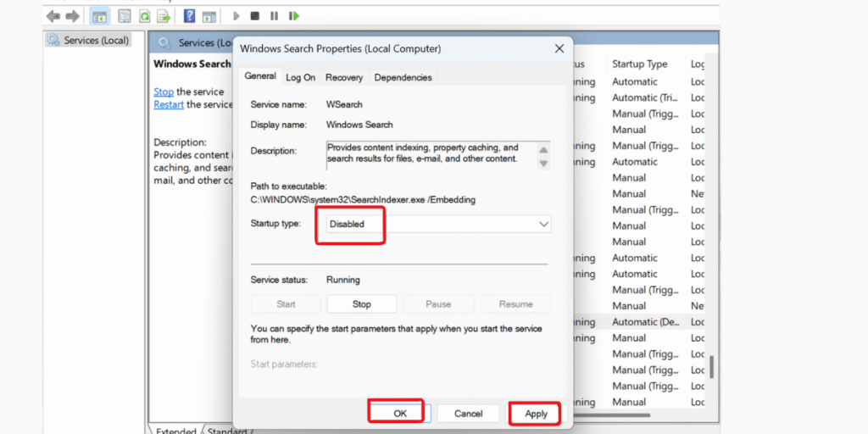The width and height of the screenshot is (868, 434).
Task: Click the Stop the service link
Action: pyautogui.click(x=164, y=92)
